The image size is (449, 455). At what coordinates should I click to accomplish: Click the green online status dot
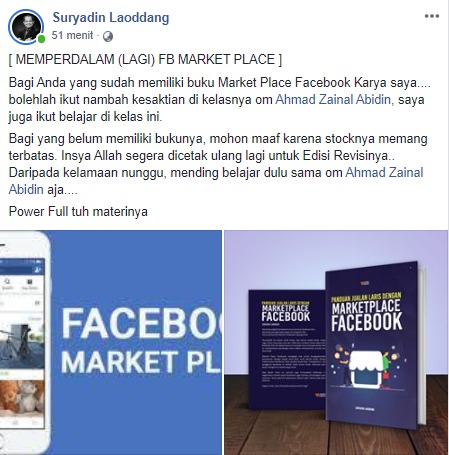[x=41, y=39]
